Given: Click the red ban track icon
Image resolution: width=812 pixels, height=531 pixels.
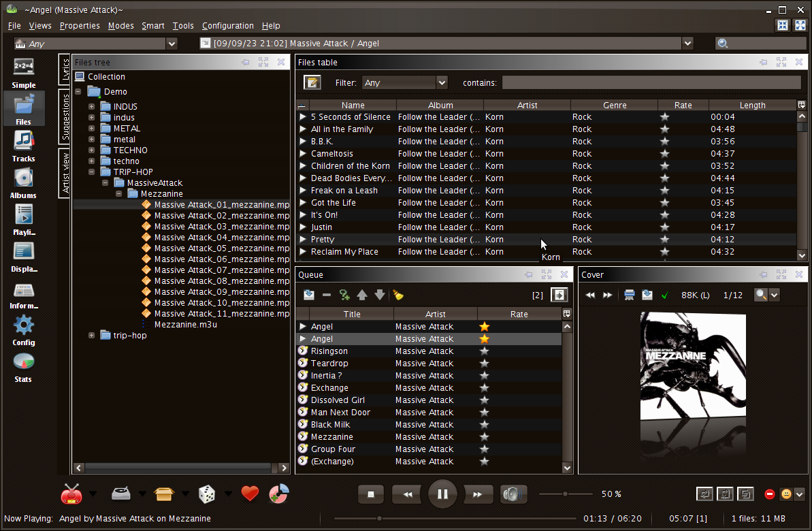Looking at the screenshot, I should 770,494.
